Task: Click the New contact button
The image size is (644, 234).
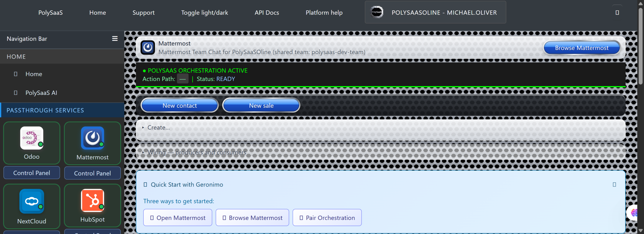Action: click(x=180, y=105)
